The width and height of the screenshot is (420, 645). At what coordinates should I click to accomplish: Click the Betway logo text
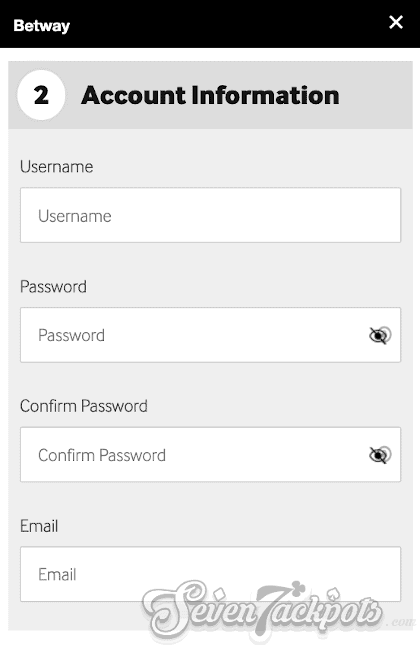[42, 26]
